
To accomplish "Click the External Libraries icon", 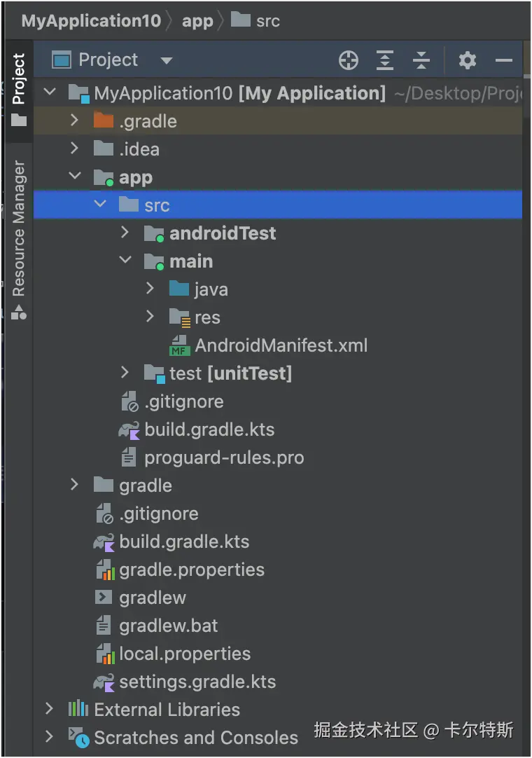I will tap(78, 709).
